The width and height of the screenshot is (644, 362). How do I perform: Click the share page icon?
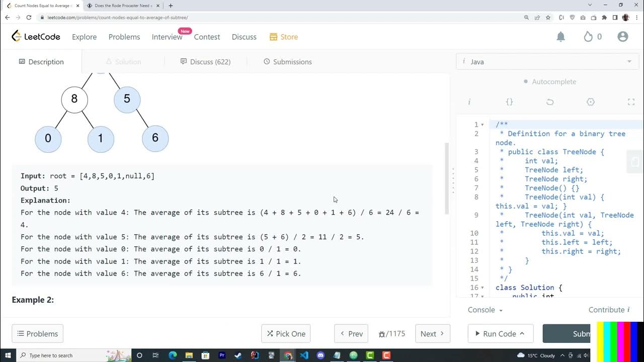(x=537, y=17)
